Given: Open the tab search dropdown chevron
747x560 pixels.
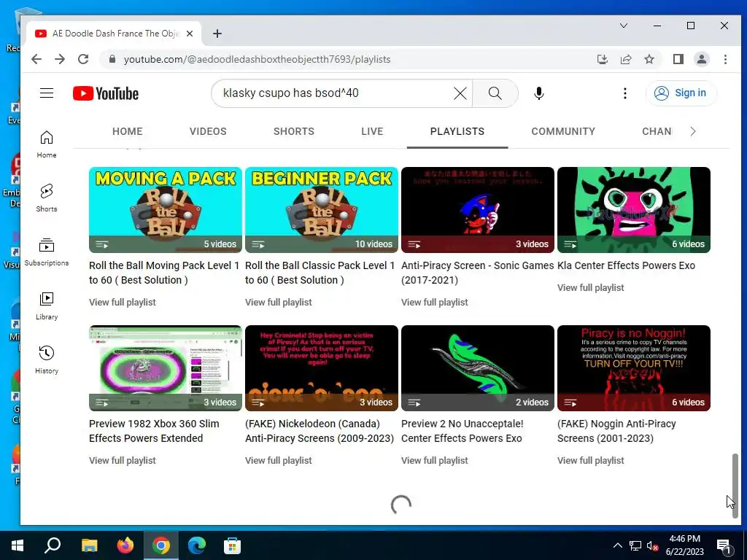Looking at the screenshot, I should (x=624, y=26).
